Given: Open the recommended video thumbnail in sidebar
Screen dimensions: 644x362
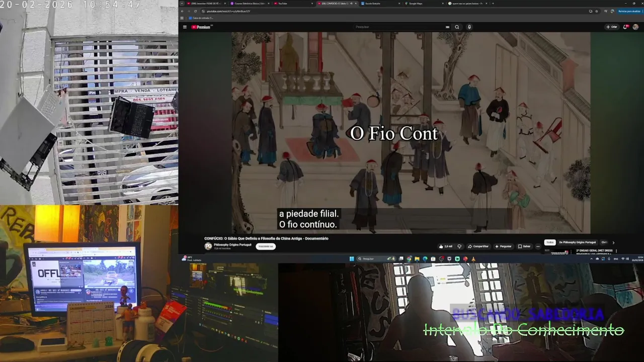Looking at the screenshot, I should [559, 251].
